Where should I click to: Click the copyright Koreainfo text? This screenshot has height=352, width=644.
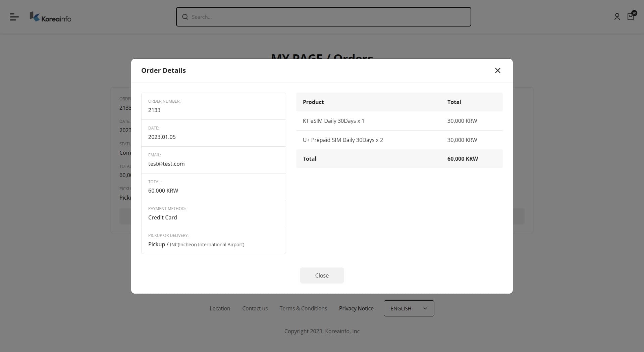tap(322, 331)
